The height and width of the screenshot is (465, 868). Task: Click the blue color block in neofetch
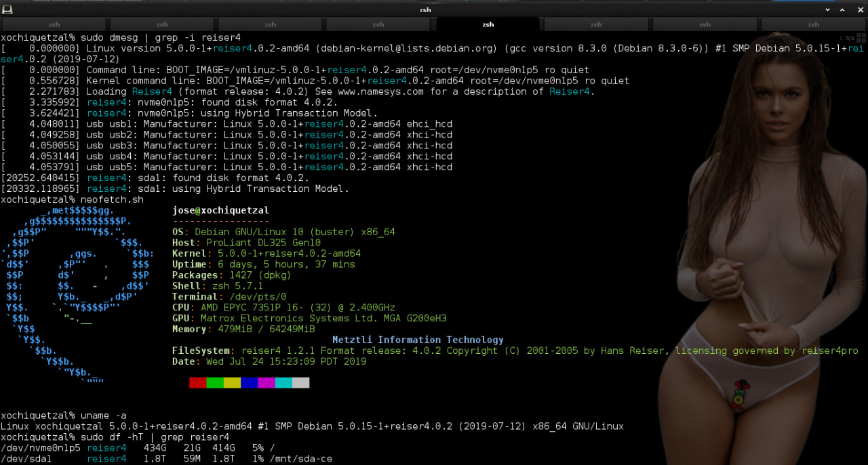249,383
